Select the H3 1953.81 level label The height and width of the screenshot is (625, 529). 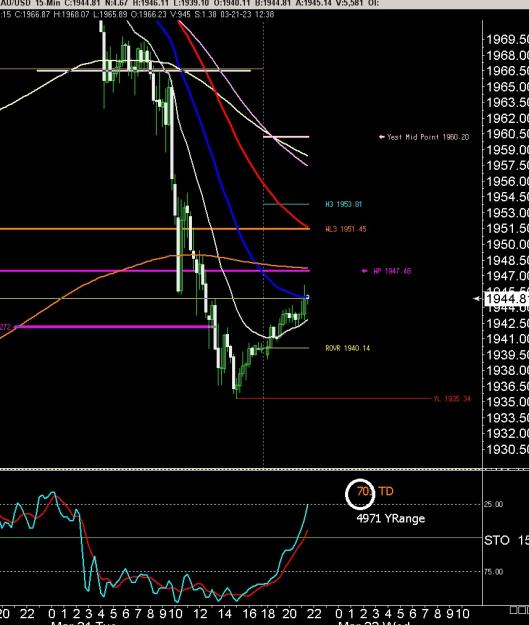click(343, 204)
